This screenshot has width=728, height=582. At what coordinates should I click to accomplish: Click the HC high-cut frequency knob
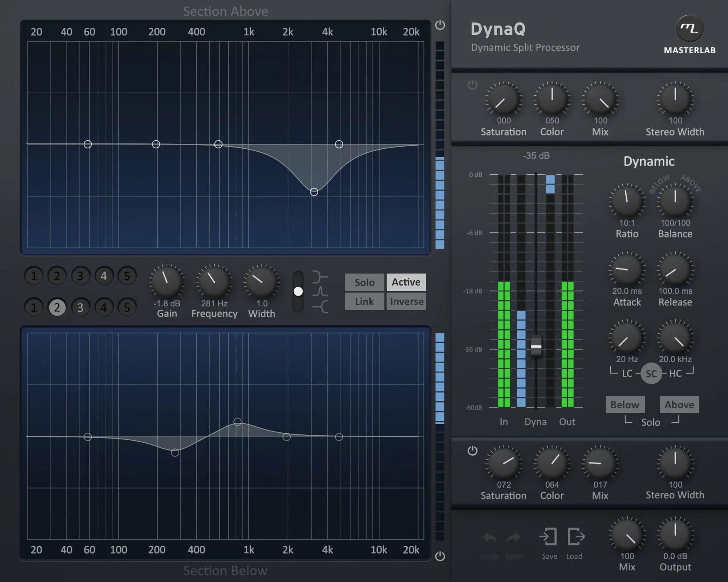675,338
